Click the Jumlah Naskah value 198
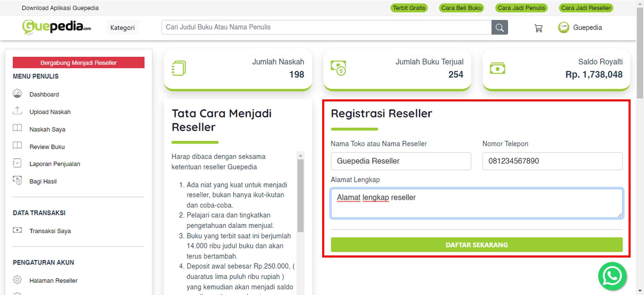Viewport: 644px width, 295px height. 296,74
